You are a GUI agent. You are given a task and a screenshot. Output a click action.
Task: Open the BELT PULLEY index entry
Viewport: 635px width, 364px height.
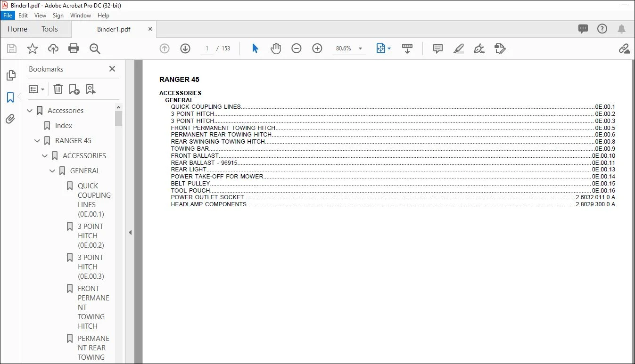coord(190,184)
